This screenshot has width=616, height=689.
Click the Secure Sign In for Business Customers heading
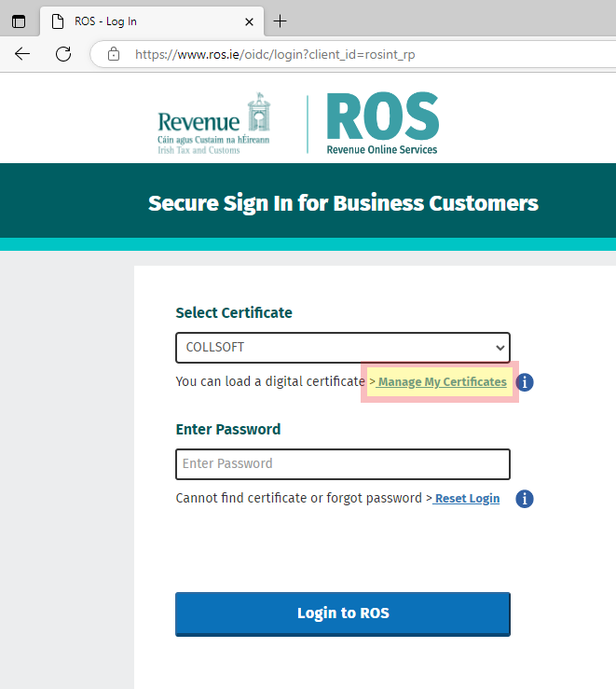pyautogui.click(x=343, y=203)
